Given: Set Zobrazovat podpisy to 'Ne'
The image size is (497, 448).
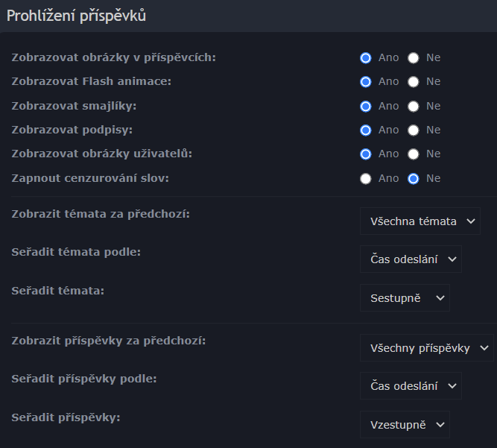Looking at the screenshot, I should [414, 130].
